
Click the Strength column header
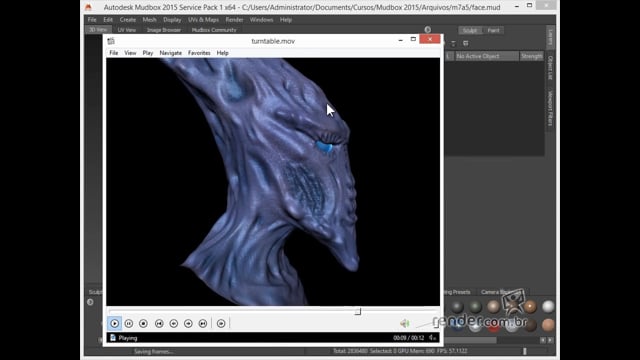coord(531,56)
